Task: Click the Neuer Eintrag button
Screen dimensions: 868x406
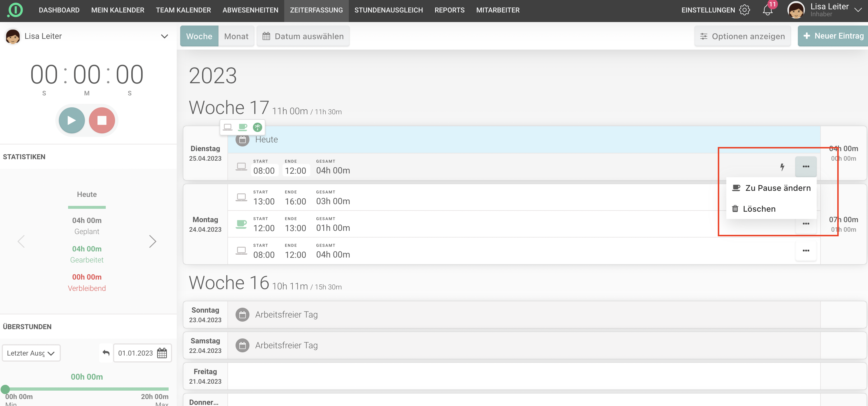Action: (833, 36)
